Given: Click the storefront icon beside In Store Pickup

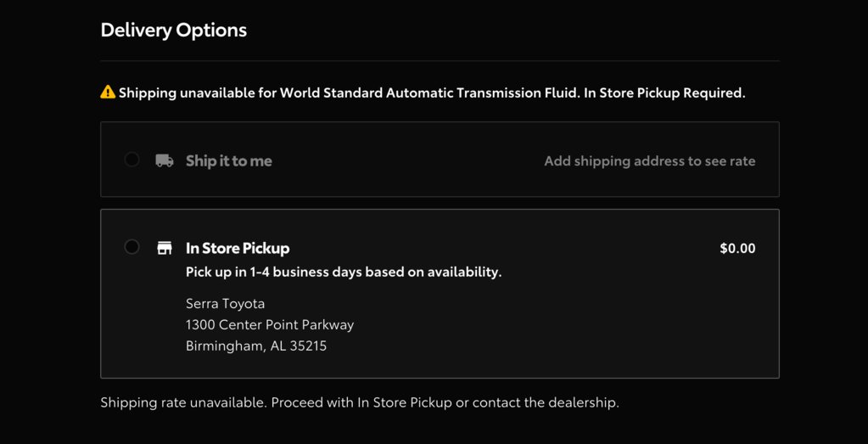Looking at the screenshot, I should [165, 248].
